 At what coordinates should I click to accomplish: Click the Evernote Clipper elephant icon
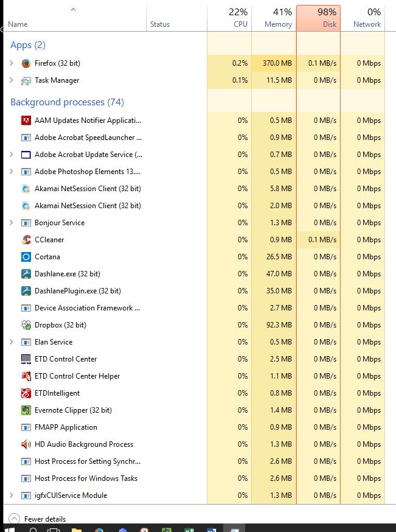point(26,410)
